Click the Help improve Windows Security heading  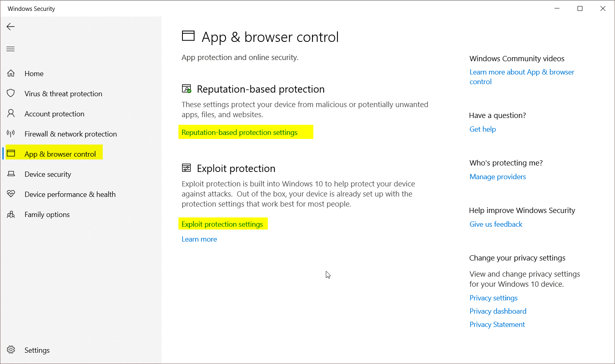522,211
